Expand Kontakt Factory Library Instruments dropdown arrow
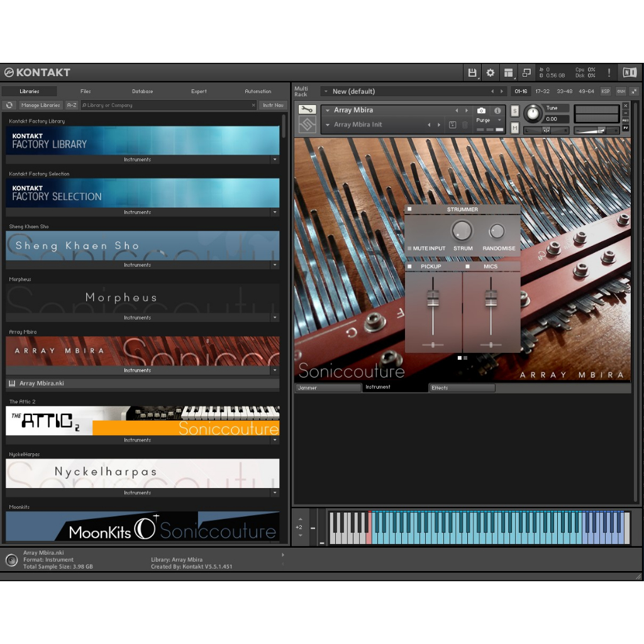644x644 pixels. [274, 160]
